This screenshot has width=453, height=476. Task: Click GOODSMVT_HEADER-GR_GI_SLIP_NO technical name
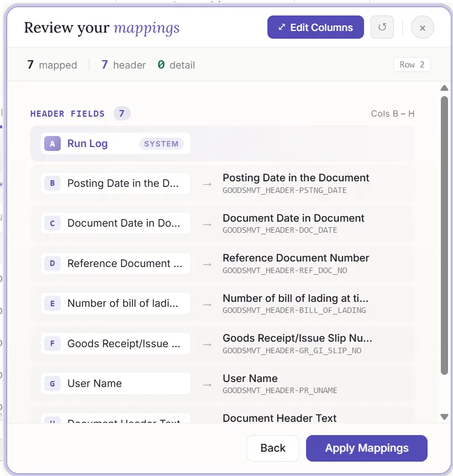click(292, 351)
